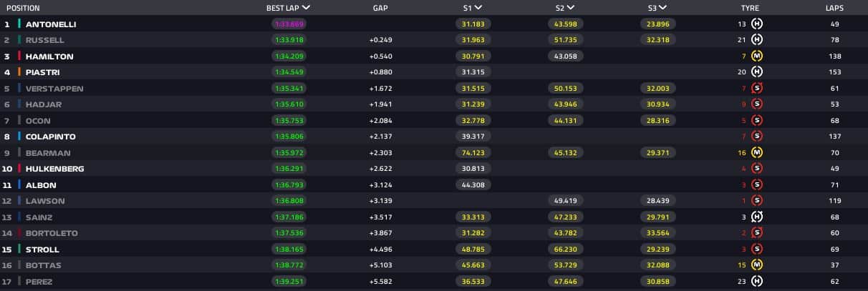This screenshot has width=868, height=291.
Task: Click Hulkenberg's best lap 1:36.291
Action: pos(288,169)
